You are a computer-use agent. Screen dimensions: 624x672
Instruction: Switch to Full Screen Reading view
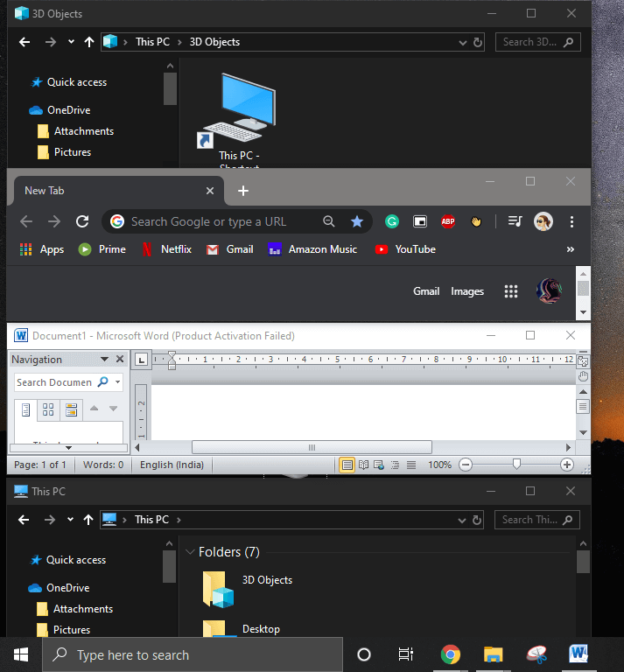[363, 465]
